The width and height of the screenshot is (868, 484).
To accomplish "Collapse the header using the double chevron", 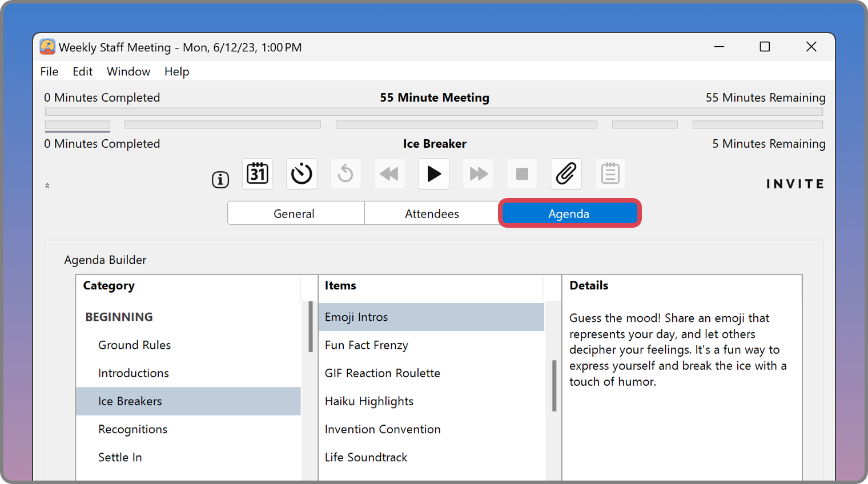I will pos(47,185).
